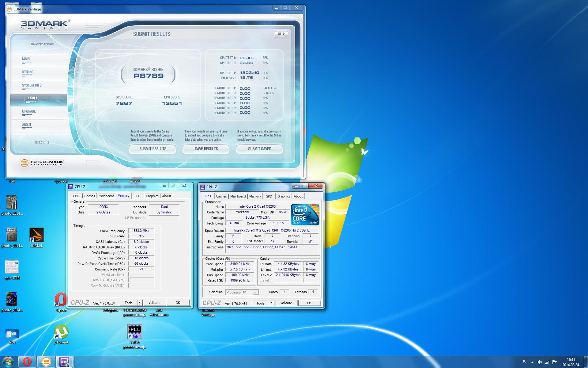This screenshot has height=368, width=588.
Task: Click the HU language indicator in taskbar
Action: [x=524, y=361]
